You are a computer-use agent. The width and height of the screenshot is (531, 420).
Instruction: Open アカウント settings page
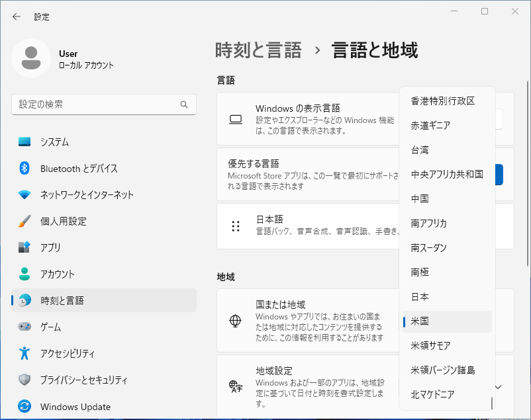pyautogui.click(x=104, y=274)
